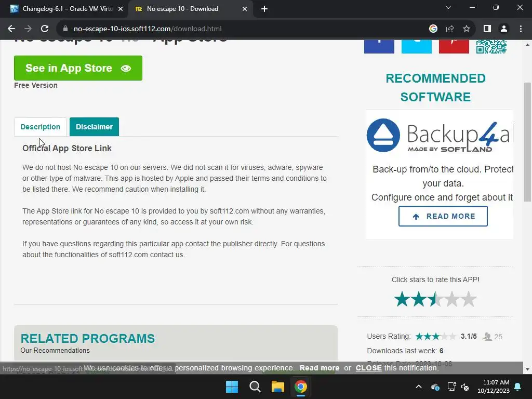
Task: Select the No escape 10 - Download tab
Action: click(190, 9)
